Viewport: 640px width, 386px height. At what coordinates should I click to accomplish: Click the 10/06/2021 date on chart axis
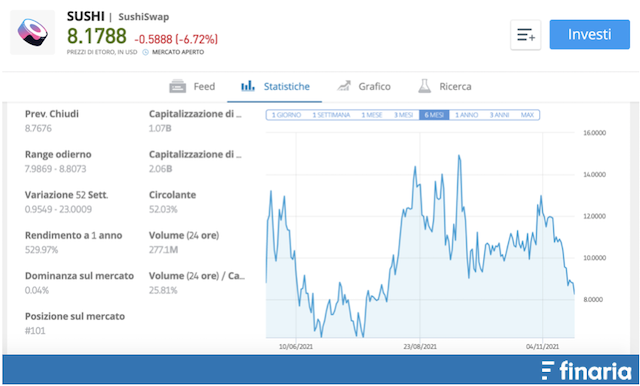[296, 347]
